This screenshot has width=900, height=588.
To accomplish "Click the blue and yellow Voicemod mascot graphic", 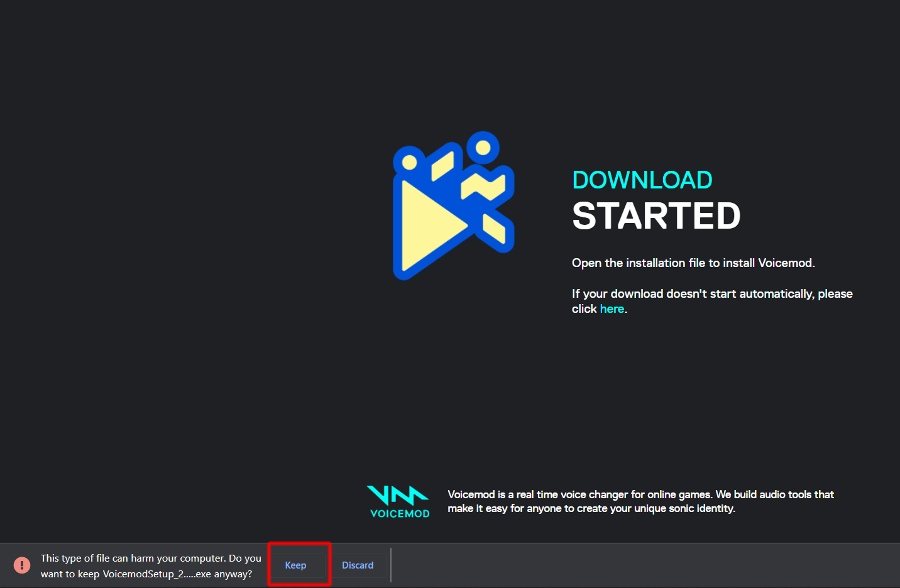I will pyautogui.click(x=454, y=205).
